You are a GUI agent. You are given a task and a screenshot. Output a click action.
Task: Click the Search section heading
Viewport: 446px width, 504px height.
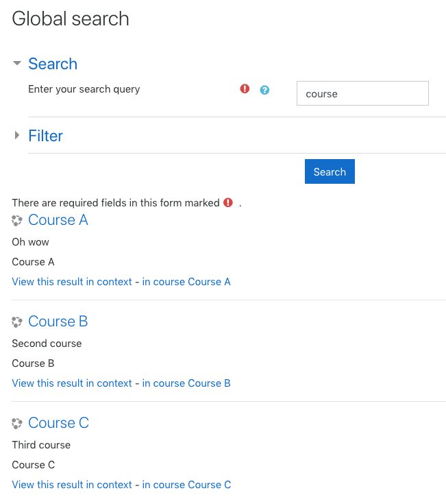[53, 64]
